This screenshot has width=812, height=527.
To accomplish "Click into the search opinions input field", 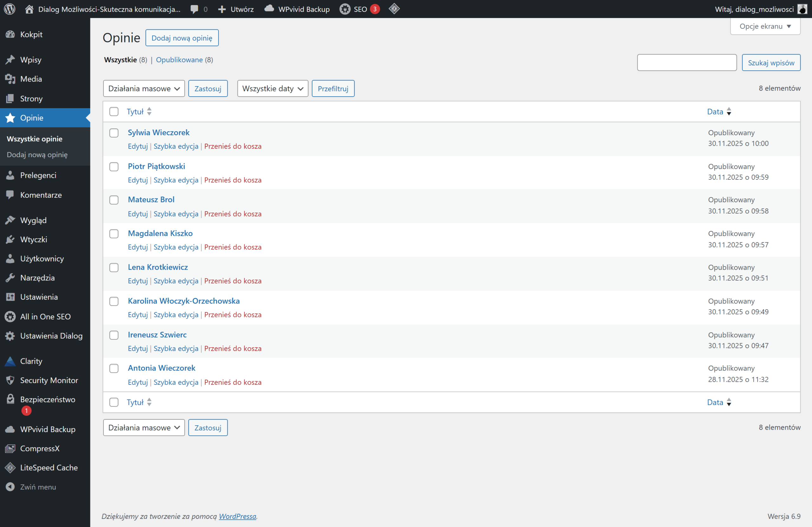I will tap(686, 63).
